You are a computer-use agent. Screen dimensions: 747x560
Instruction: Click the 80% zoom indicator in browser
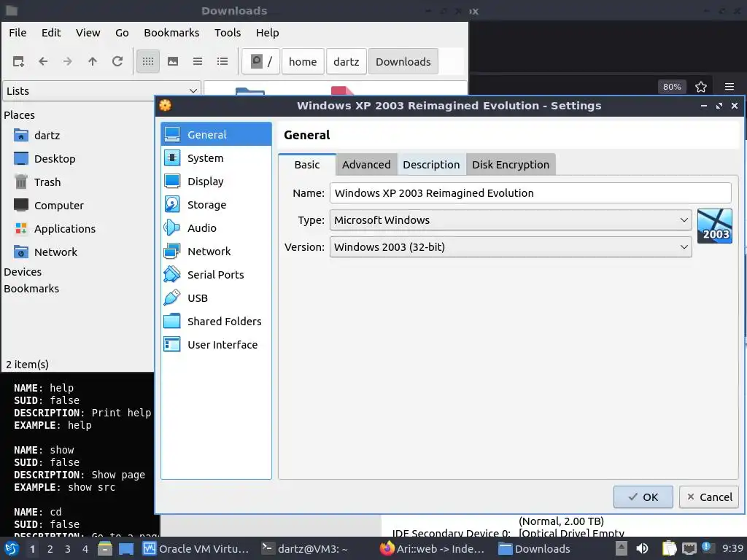pyautogui.click(x=672, y=87)
